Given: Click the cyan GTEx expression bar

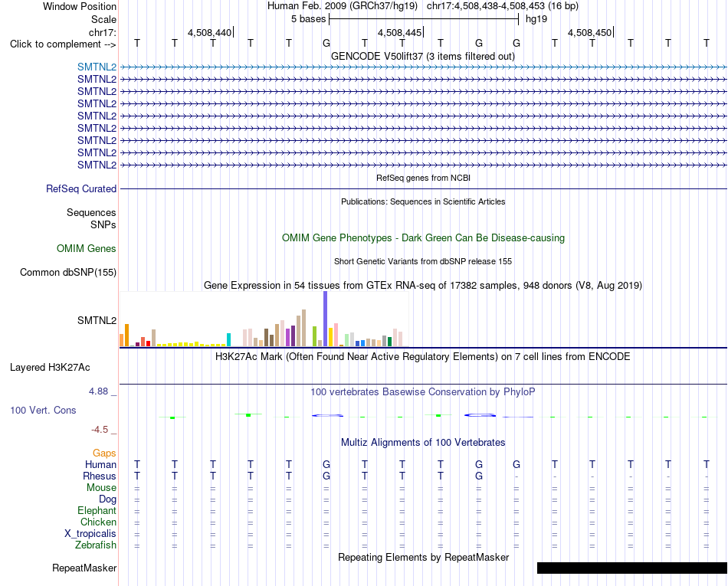Looking at the screenshot, I should tap(229, 339).
